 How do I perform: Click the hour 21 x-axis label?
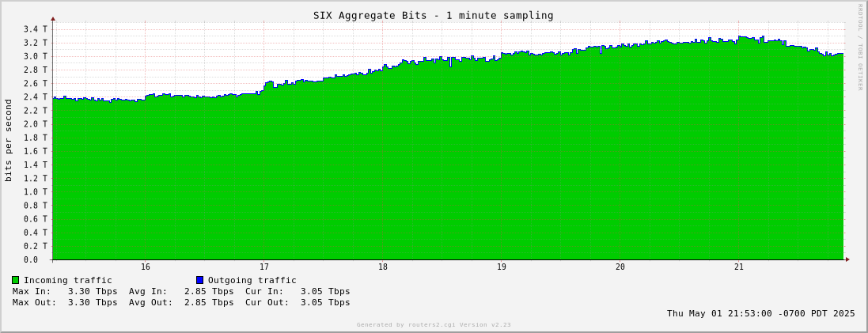[738, 267]
